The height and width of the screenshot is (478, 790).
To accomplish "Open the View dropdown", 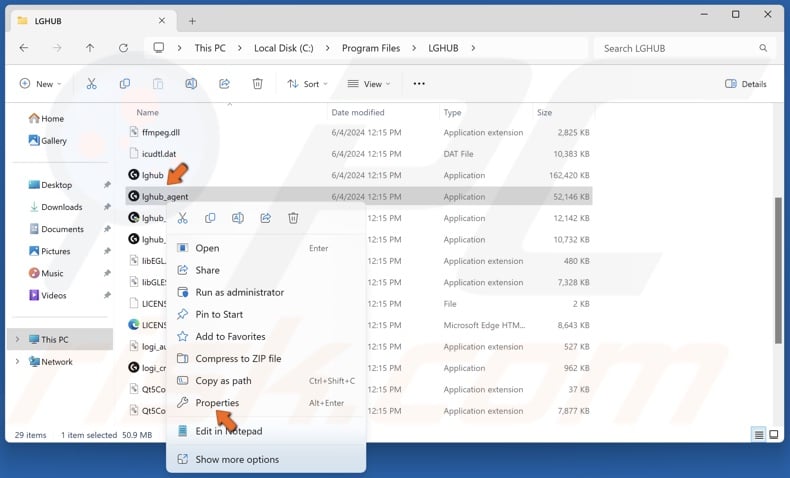I will pyautogui.click(x=368, y=84).
